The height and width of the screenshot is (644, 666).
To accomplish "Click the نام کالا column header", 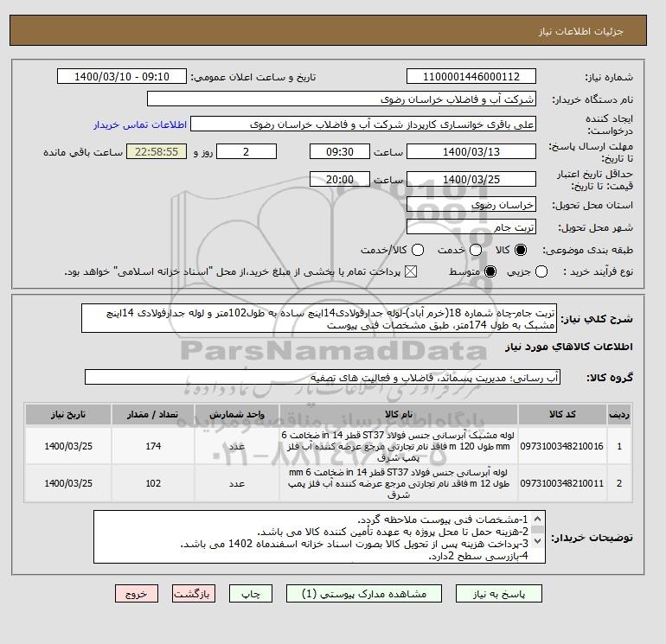I will point(399,414).
